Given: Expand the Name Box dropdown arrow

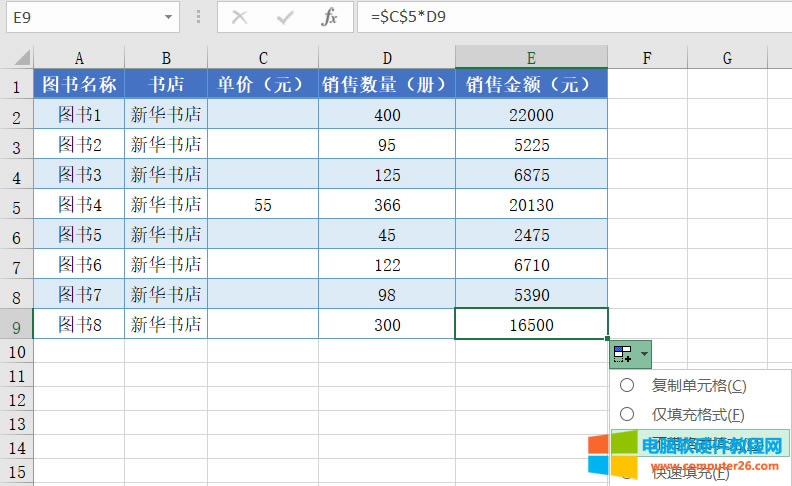Looking at the screenshot, I should pos(166,17).
